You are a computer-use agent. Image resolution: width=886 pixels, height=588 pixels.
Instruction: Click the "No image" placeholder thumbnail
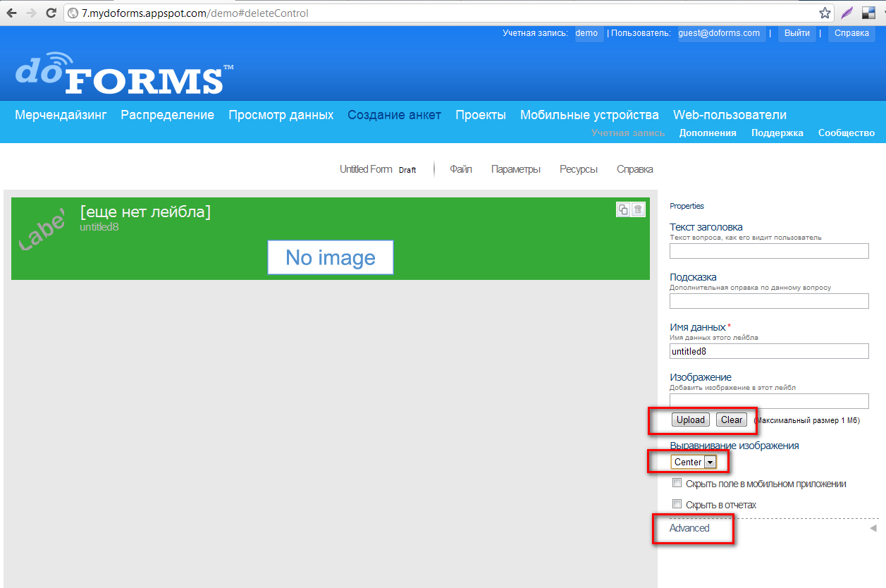pos(330,257)
